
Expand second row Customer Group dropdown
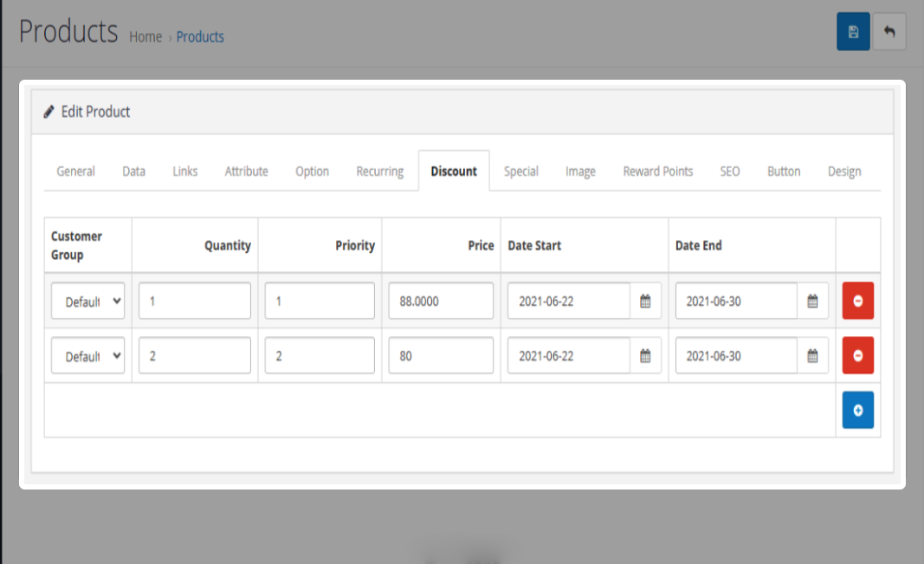coord(87,356)
